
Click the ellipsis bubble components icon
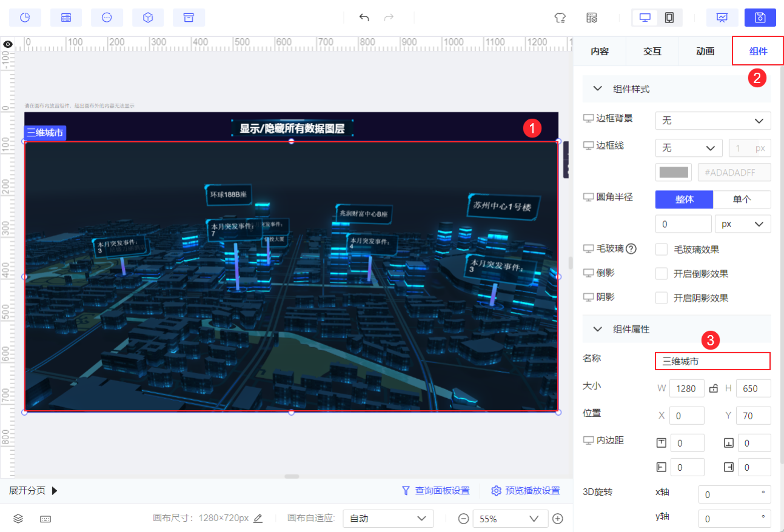click(x=107, y=18)
